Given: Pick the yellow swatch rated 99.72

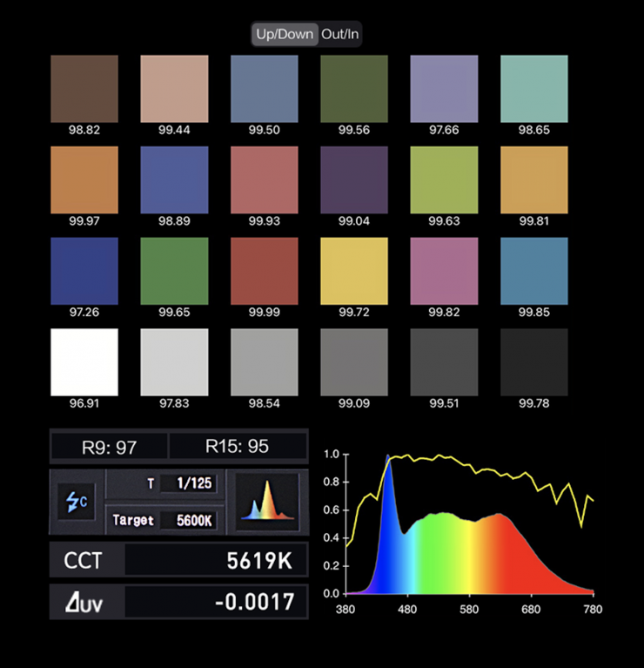Looking at the screenshot, I should pyautogui.click(x=354, y=271).
